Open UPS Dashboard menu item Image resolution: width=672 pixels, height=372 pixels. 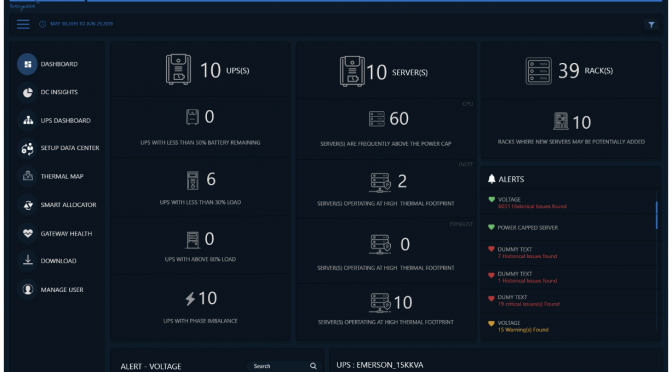pyautogui.click(x=66, y=121)
